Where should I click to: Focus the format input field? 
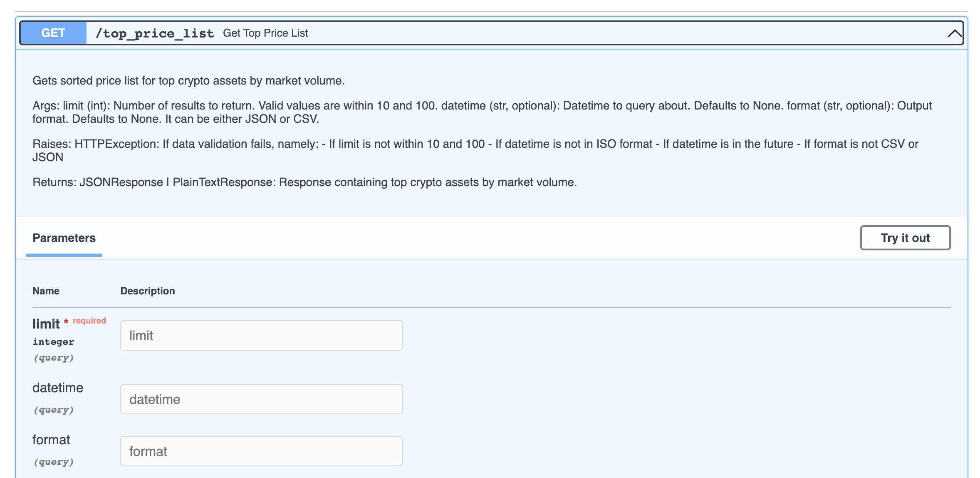click(x=261, y=451)
